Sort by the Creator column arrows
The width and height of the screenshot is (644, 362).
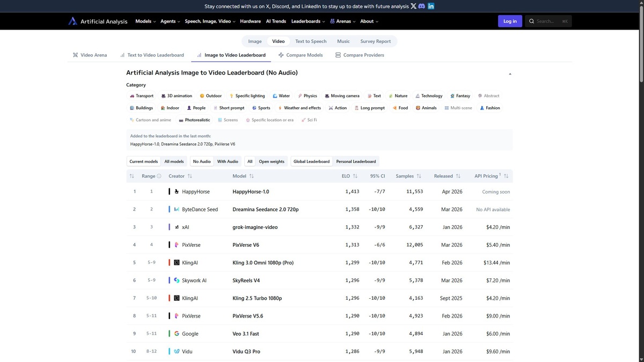(x=190, y=176)
